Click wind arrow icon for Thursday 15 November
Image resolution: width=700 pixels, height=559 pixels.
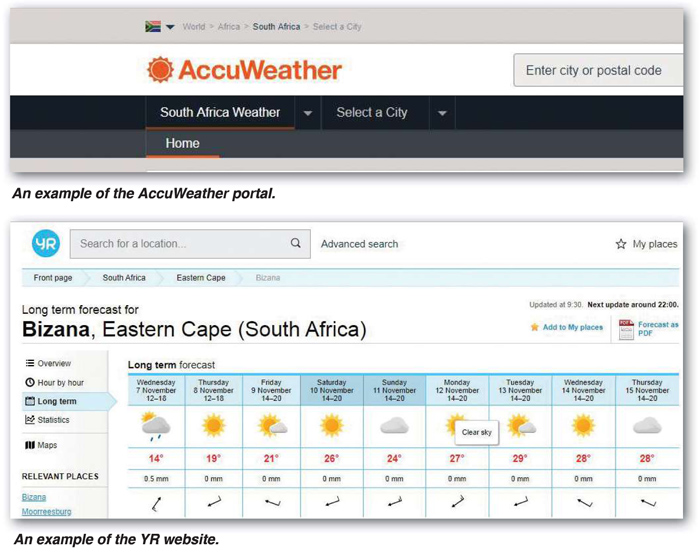(x=649, y=503)
